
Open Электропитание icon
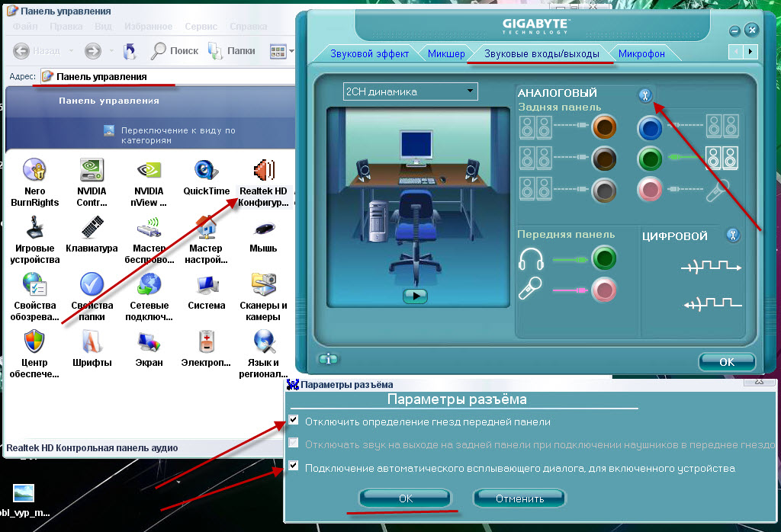point(206,348)
